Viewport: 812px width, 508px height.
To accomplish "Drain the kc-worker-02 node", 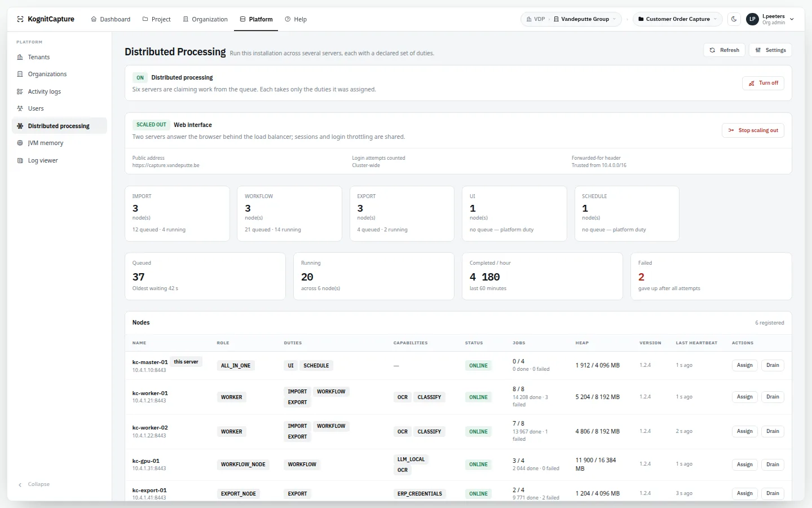I will click(x=773, y=431).
